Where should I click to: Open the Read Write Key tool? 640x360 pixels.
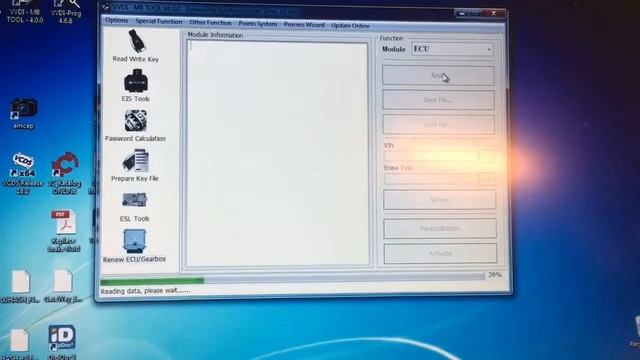click(136, 46)
